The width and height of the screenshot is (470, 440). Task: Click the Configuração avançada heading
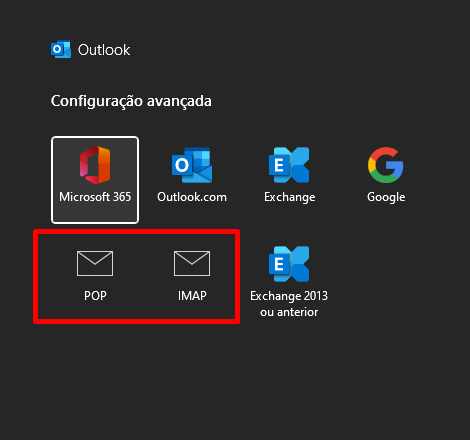coord(131,101)
